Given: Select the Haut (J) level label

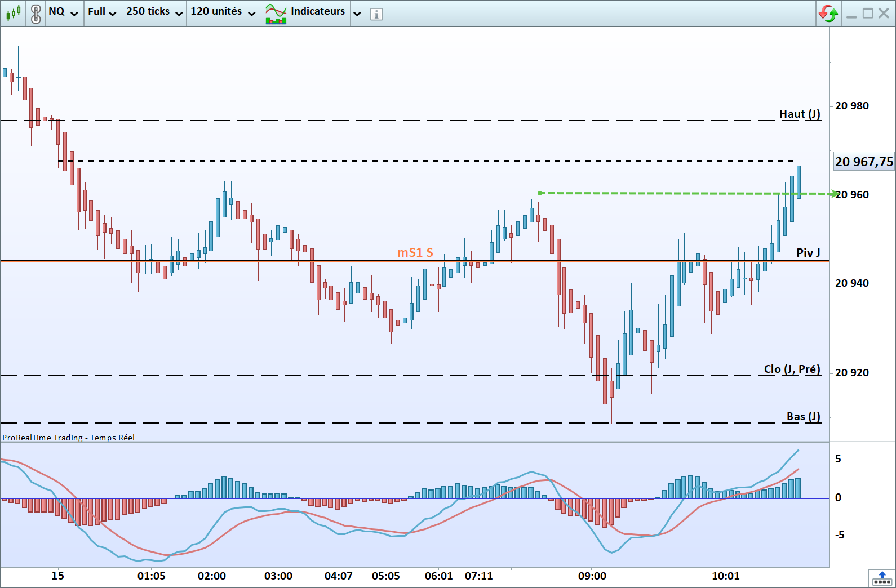Looking at the screenshot, I should point(800,114).
